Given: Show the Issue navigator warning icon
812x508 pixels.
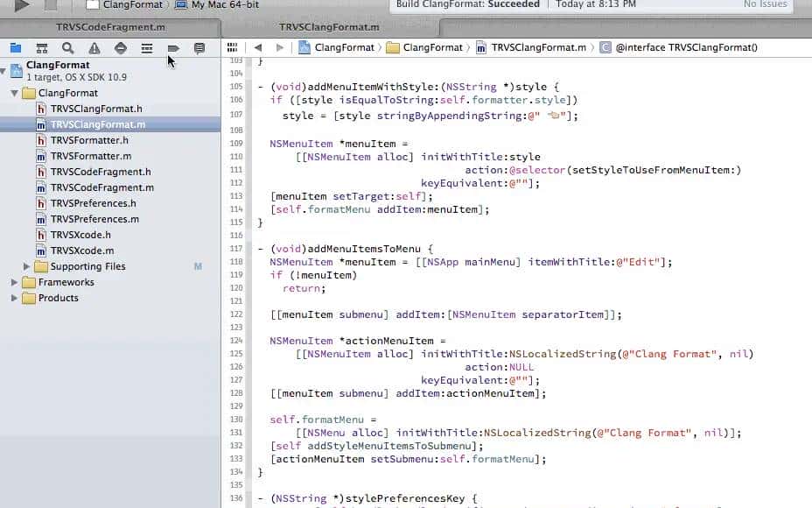Looking at the screenshot, I should coord(94,48).
